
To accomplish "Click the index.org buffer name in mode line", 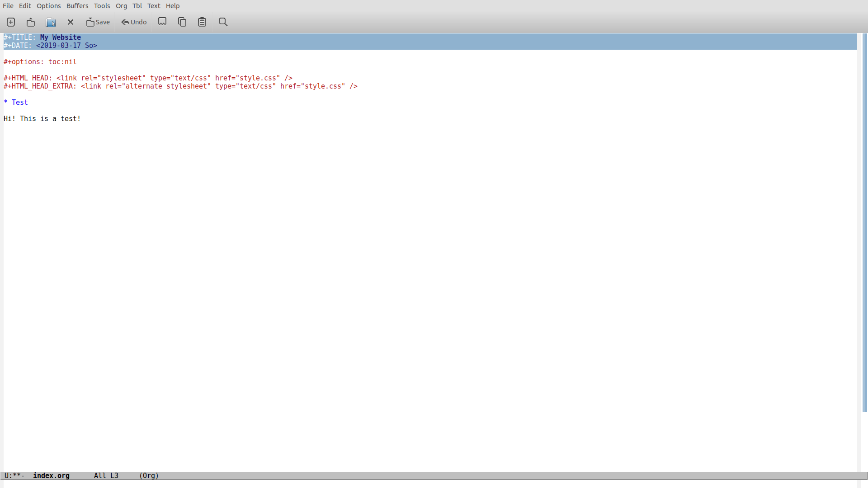I will click(51, 476).
